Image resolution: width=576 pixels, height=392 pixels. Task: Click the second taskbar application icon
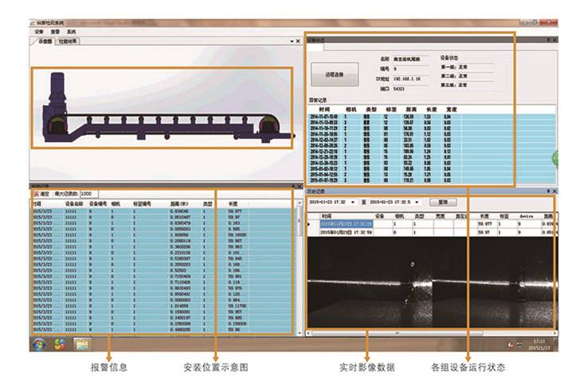point(60,344)
